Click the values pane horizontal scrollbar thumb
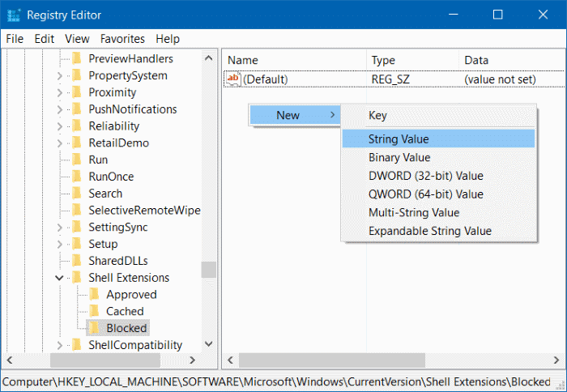The height and width of the screenshot is (392, 567). (x=331, y=360)
